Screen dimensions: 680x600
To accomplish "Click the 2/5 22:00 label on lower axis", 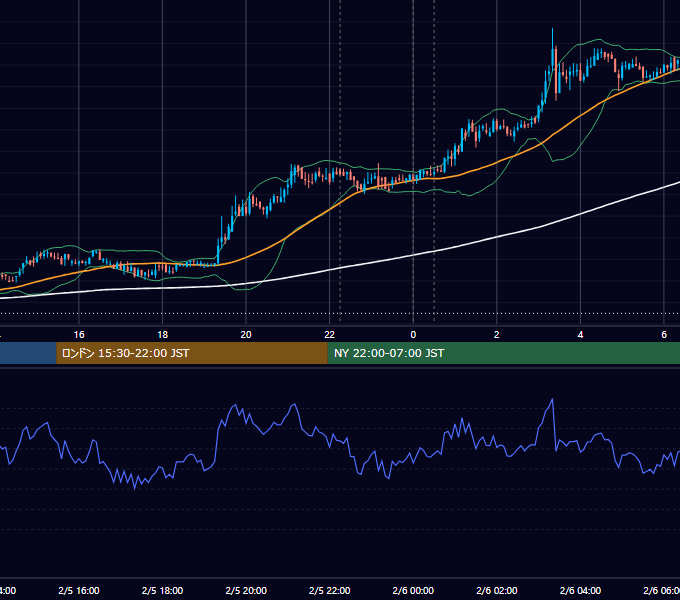I will coord(330,590).
